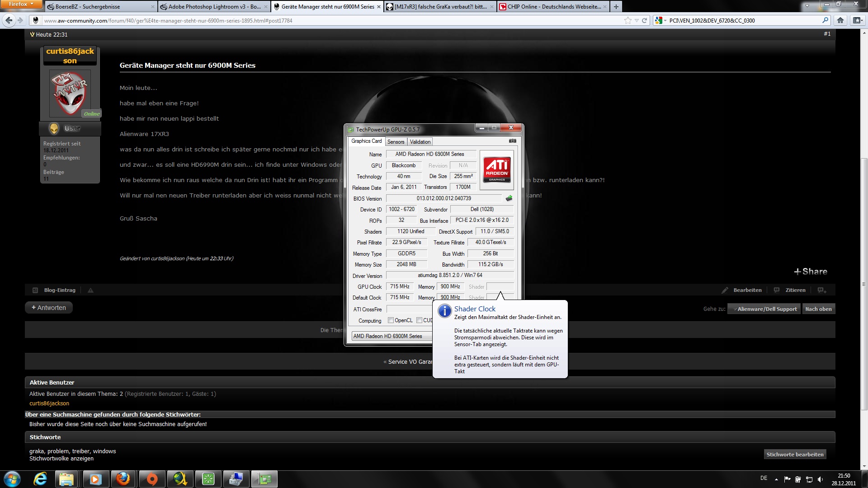Image resolution: width=868 pixels, height=488 pixels.
Task: Close the Geräte Manager browser tab
Action: [379, 7]
